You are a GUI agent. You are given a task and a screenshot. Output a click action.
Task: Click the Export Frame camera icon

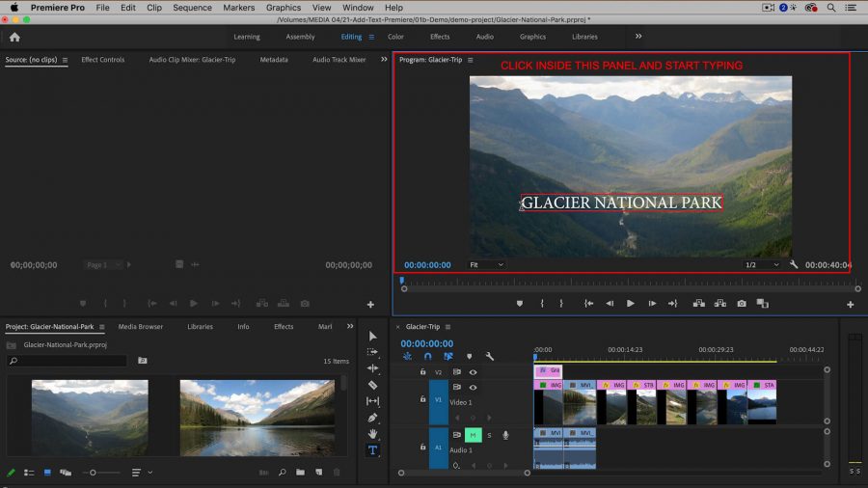[741, 304]
